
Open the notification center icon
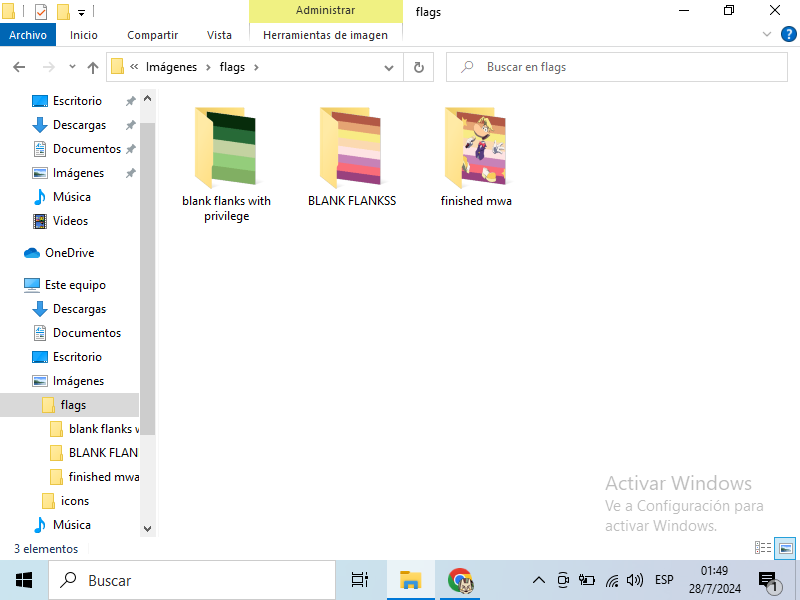[x=768, y=581]
